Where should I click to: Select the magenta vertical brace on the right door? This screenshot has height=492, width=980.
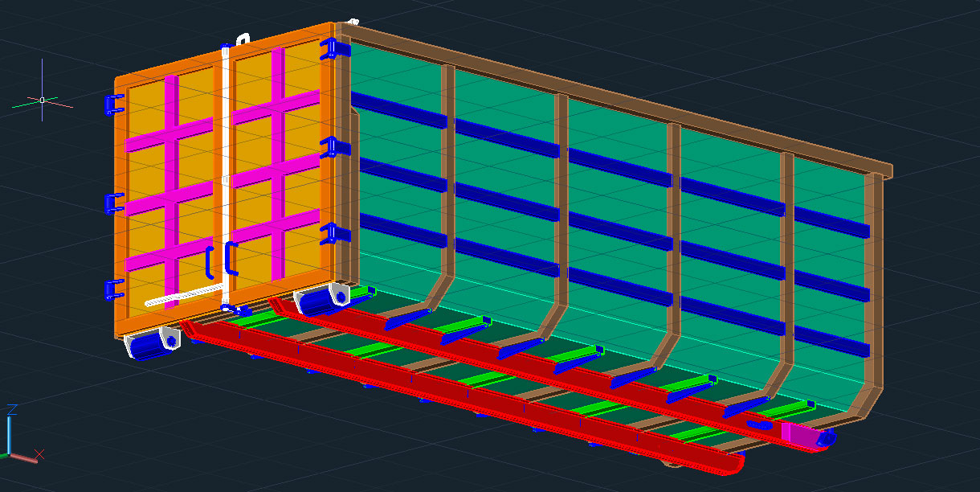(x=278, y=164)
